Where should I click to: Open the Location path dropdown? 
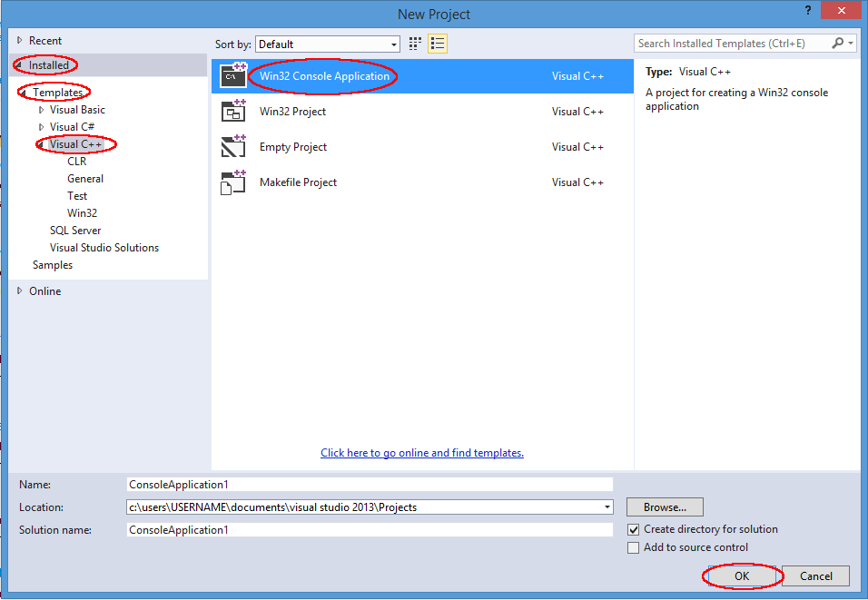coord(606,507)
